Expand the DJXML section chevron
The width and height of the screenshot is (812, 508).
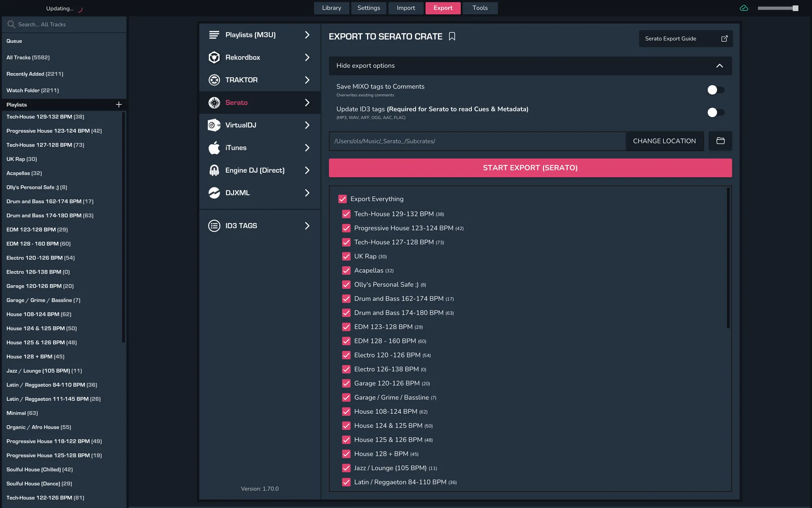click(307, 193)
